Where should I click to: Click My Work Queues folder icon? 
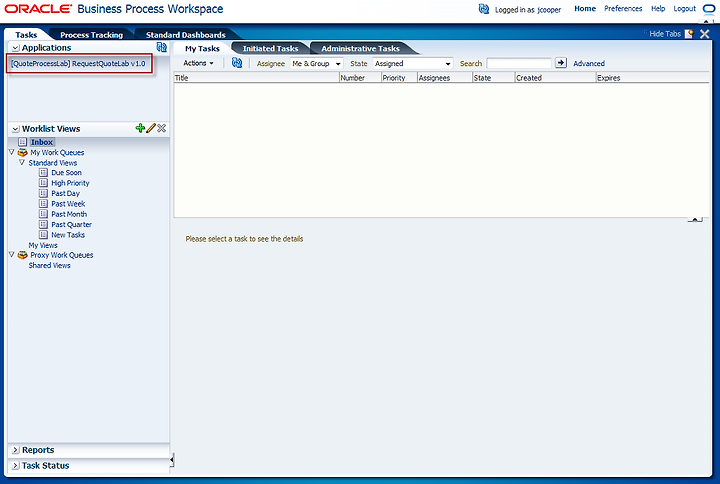[22, 152]
